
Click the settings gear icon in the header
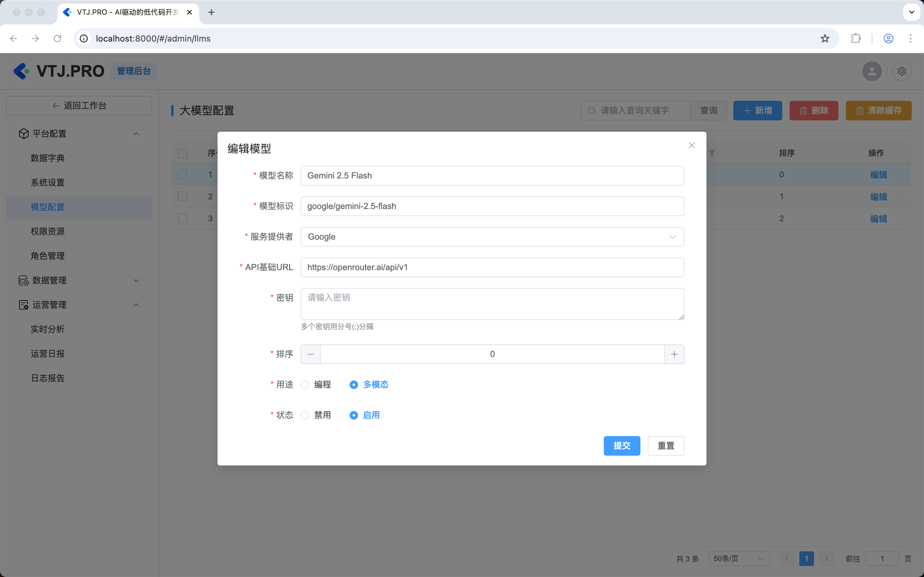tap(901, 72)
